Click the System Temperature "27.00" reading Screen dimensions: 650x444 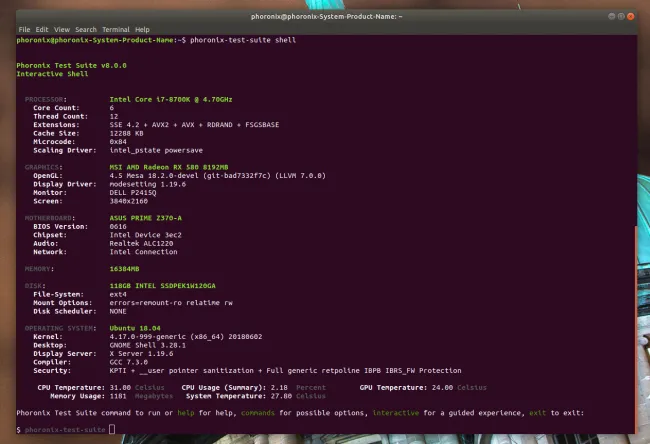(x=281, y=396)
